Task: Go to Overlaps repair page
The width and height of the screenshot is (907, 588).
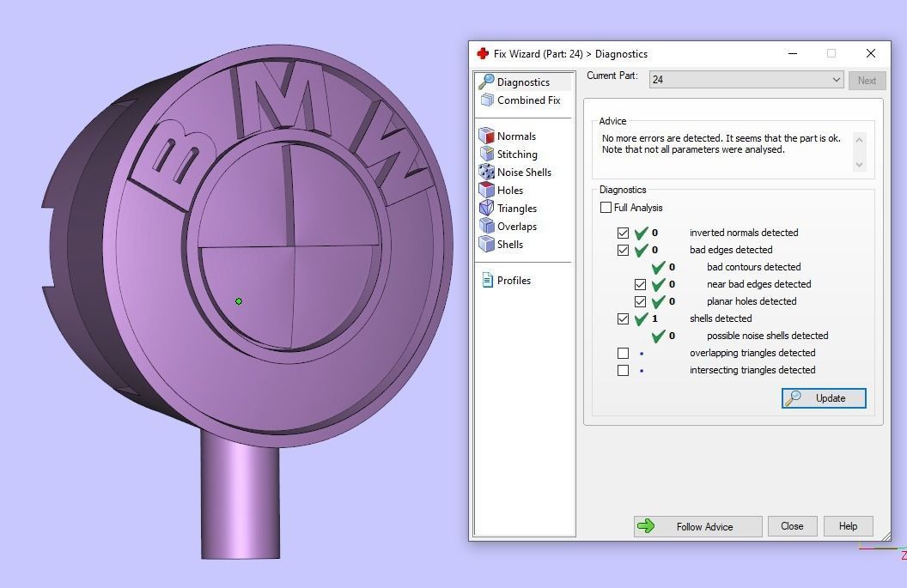Action: click(517, 227)
